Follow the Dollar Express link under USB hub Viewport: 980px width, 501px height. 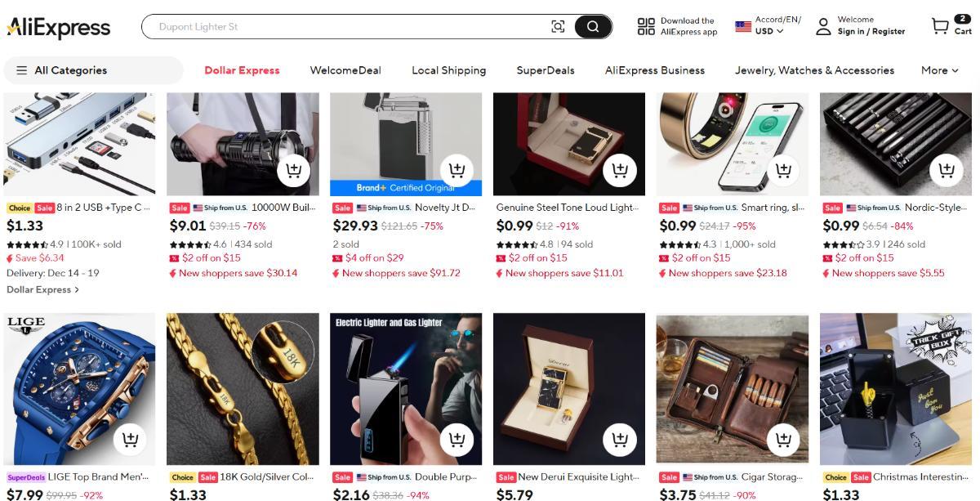coord(42,289)
